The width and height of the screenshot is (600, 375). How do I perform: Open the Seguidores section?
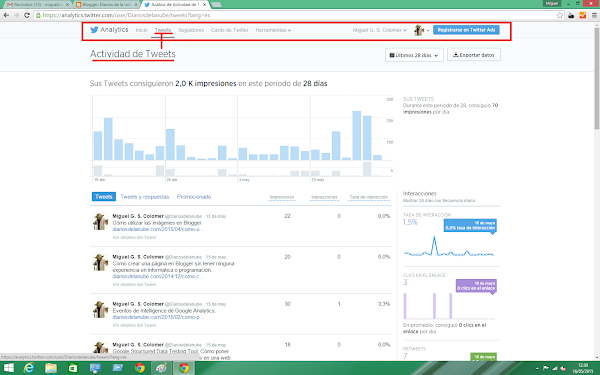(x=191, y=30)
